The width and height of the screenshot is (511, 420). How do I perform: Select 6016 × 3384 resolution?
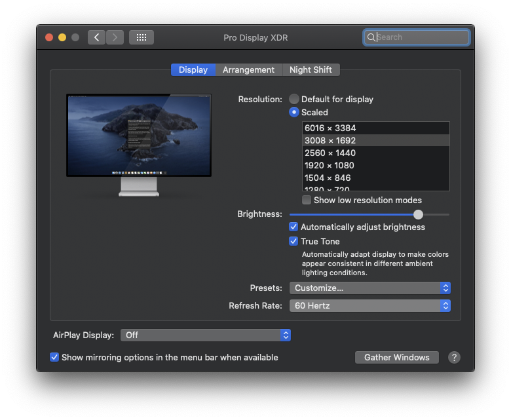tap(376, 128)
